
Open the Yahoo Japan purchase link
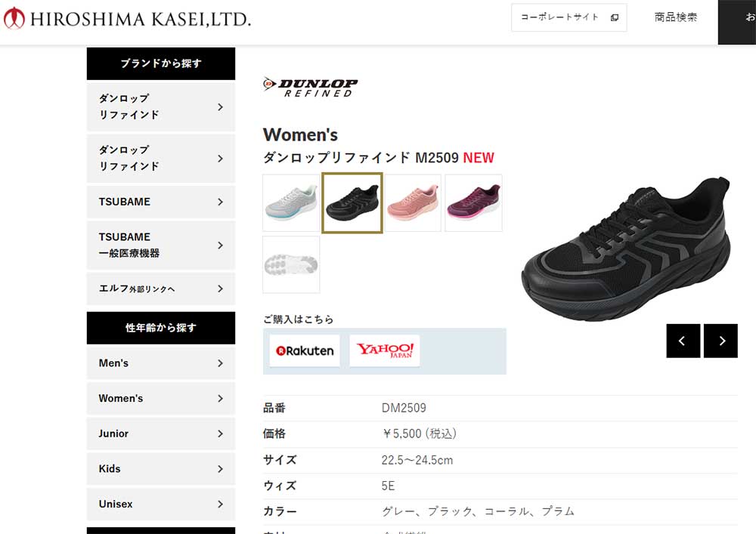click(x=385, y=351)
